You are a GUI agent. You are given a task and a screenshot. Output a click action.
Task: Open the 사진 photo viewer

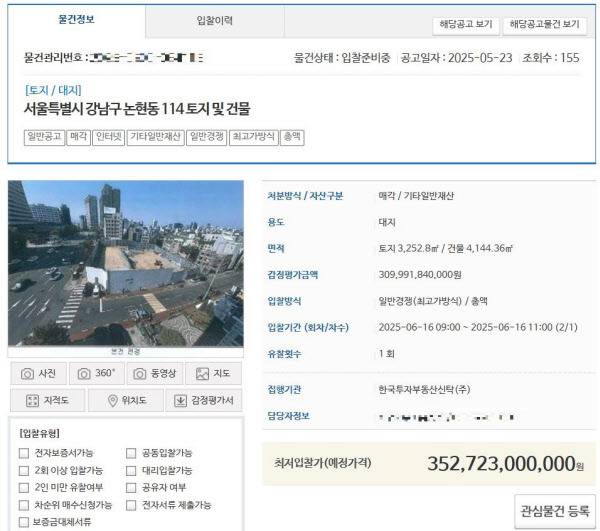[39, 374]
